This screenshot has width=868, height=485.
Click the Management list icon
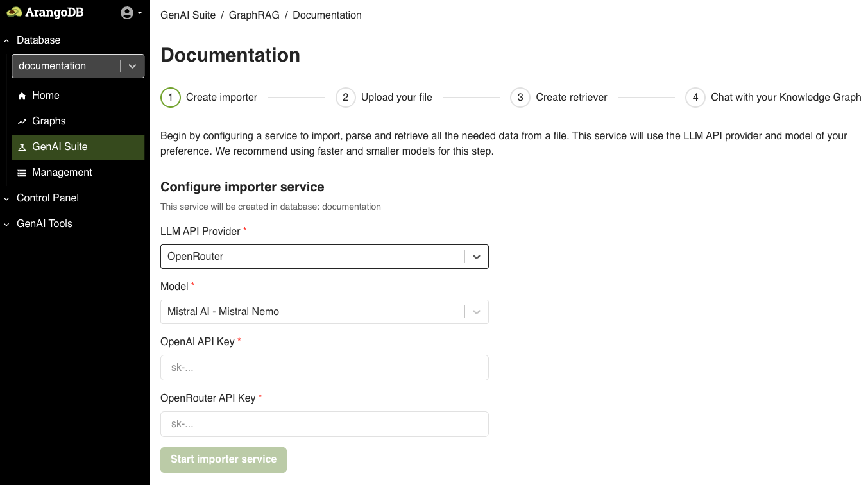coord(22,173)
